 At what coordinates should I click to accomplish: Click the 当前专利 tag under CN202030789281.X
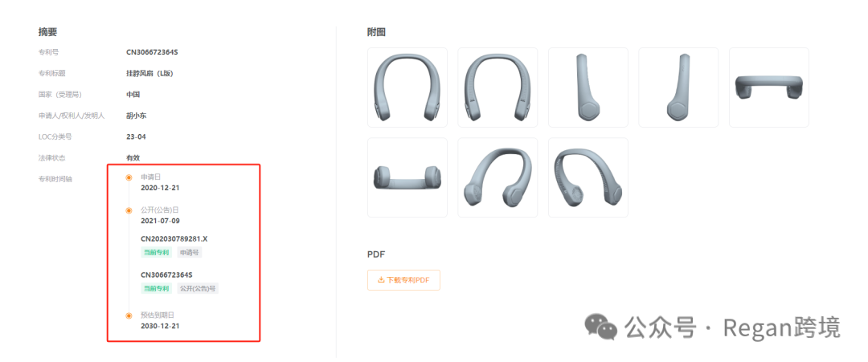pos(157,253)
